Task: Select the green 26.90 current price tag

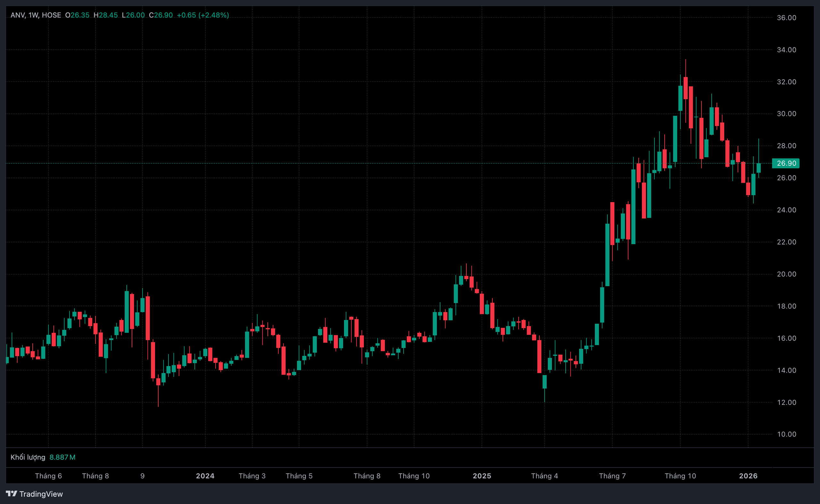Action: (786, 163)
